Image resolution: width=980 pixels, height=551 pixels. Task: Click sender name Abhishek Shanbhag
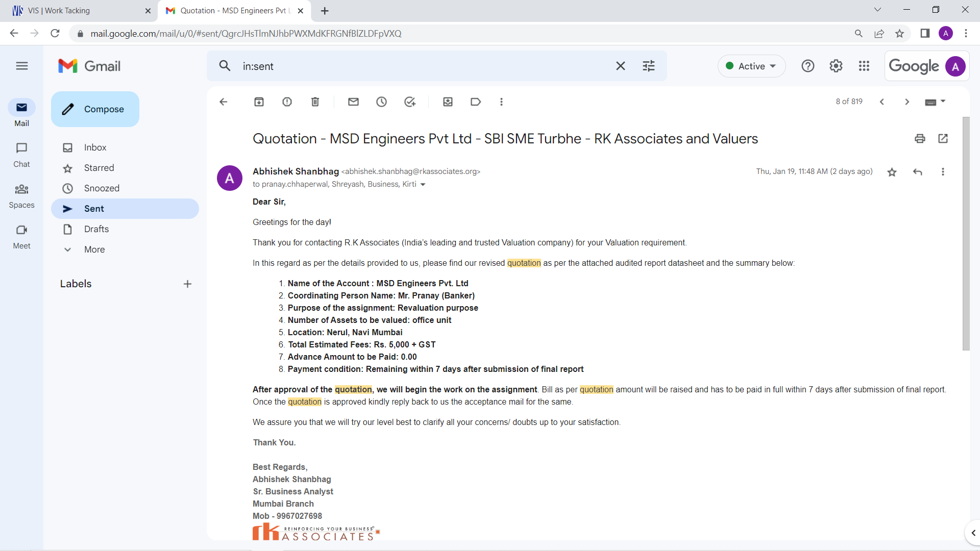[296, 171]
